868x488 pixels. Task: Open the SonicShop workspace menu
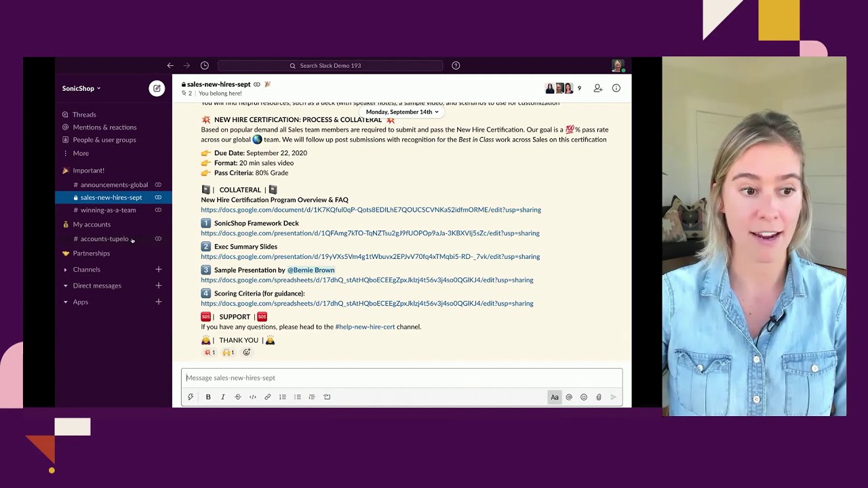(x=81, y=89)
